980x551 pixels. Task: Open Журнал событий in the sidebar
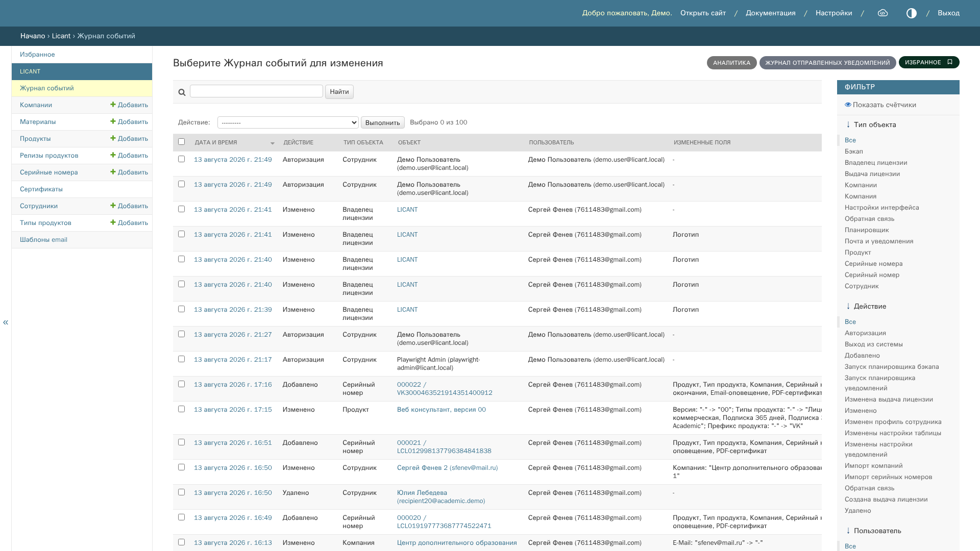tap(47, 88)
